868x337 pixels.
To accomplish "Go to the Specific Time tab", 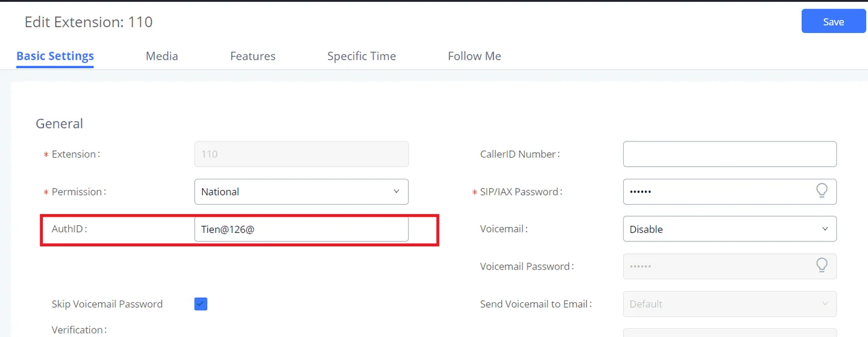I will tap(361, 56).
